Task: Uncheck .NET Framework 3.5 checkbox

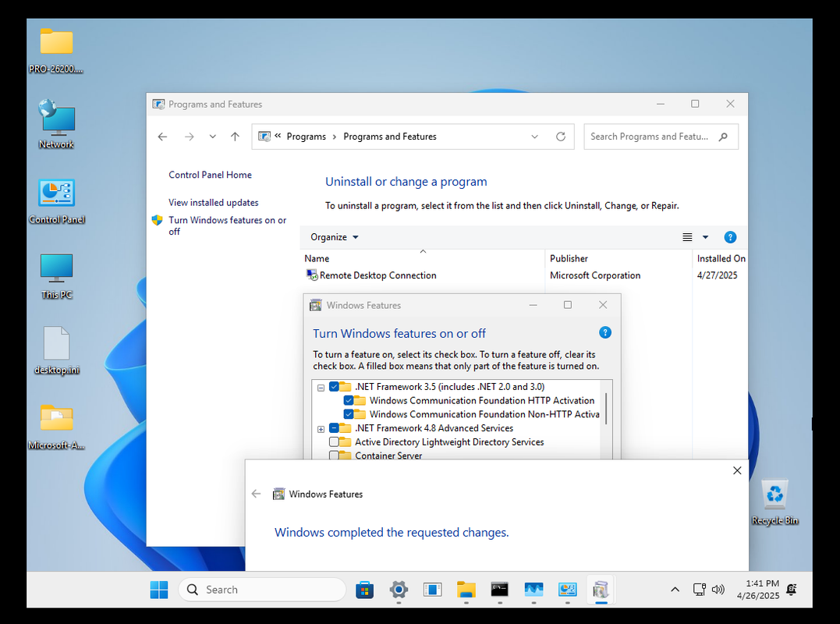Action: point(334,387)
